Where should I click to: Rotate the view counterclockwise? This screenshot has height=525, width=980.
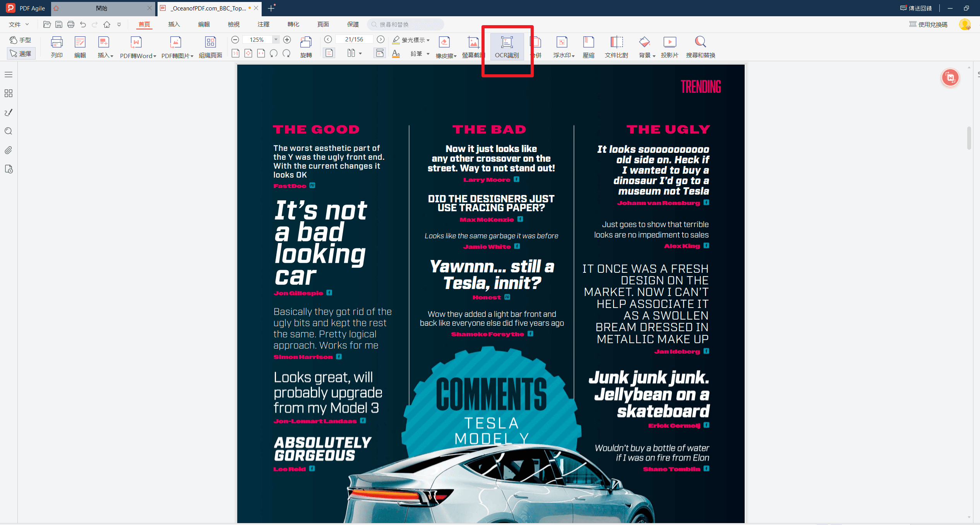click(x=274, y=53)
